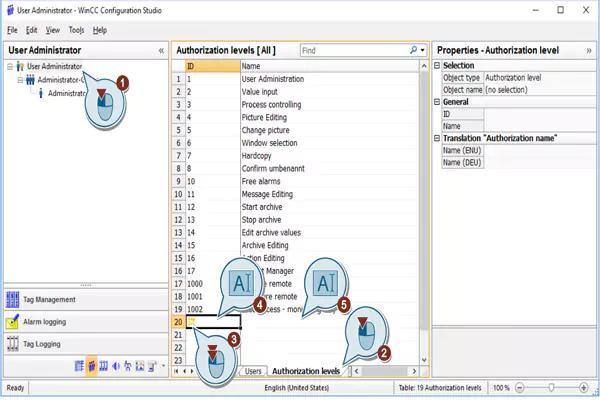Collapse the User Administrator navigation pane
This screenshot has width=600, height=400.
[x=161, y=51]
